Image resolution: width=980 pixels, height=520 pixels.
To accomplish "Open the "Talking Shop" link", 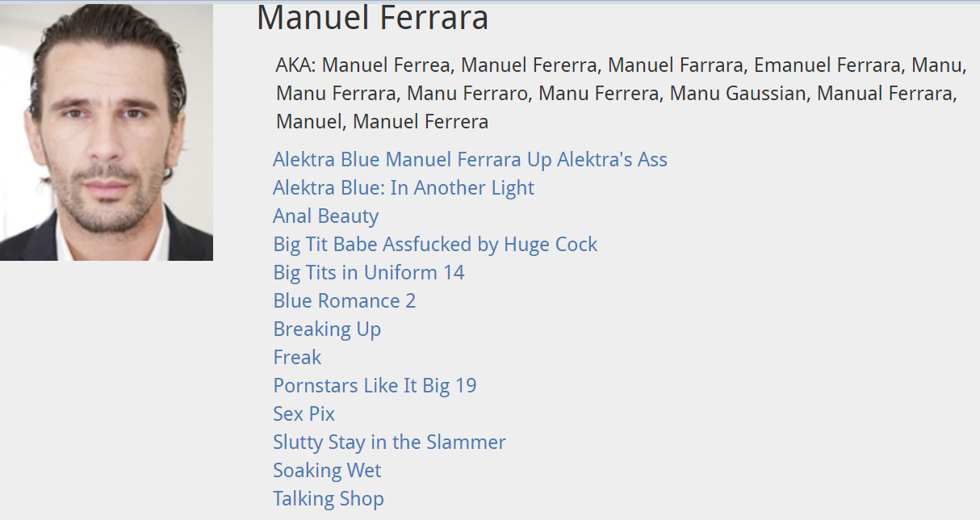I will pyautogui.click(x=329, y=499).
